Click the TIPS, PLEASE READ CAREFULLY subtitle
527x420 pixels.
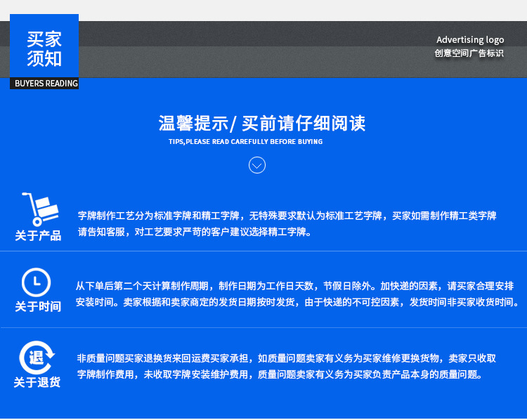tap(246, 142)
